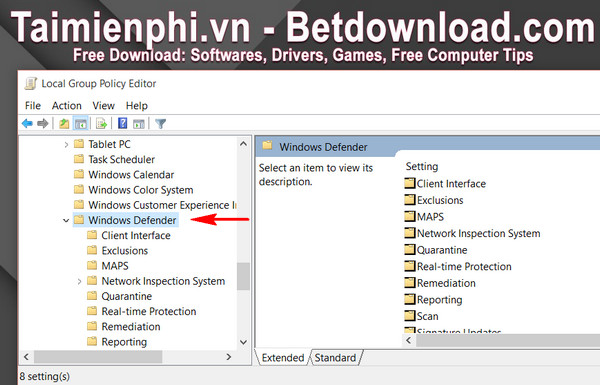Expand the Network Inspection System node
600x385 pixels.
coord(79,282)
